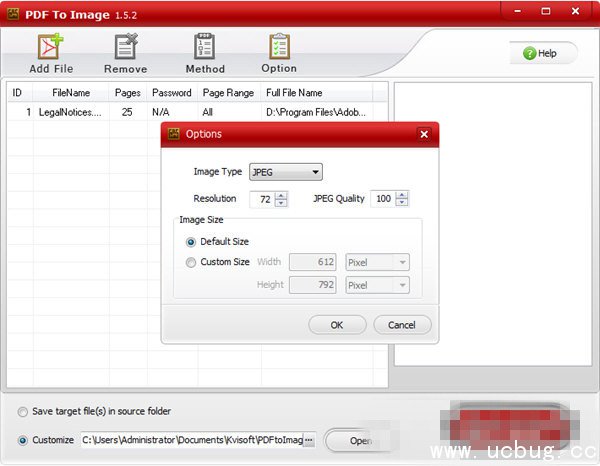Click the Help button

(x=542, y=53)
